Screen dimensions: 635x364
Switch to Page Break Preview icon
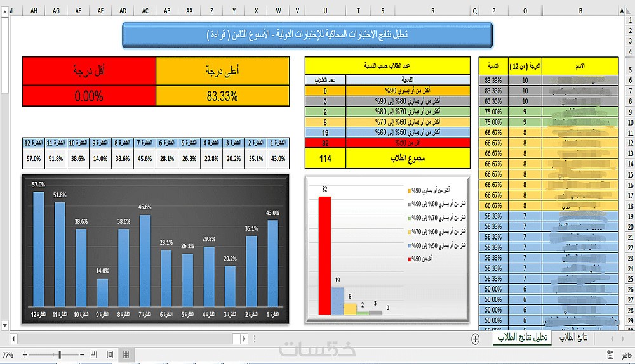coord(93,354)
